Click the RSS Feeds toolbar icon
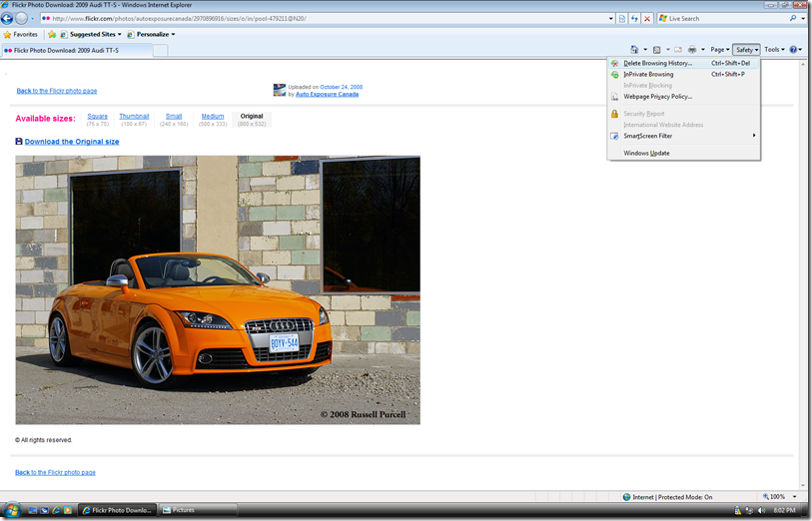Screen dimensions: 812x521 point(656,50)
